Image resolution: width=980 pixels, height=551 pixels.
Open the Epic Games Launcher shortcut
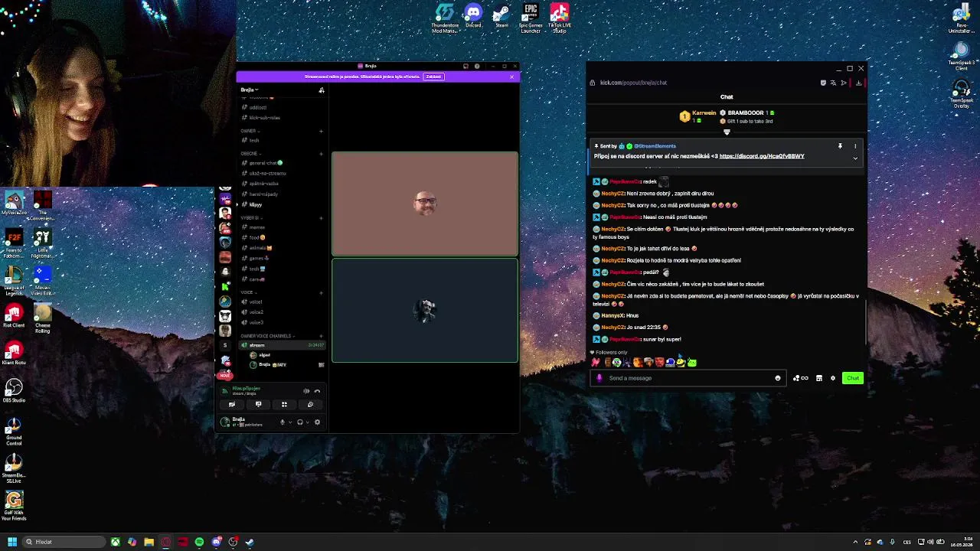point(531,18)
